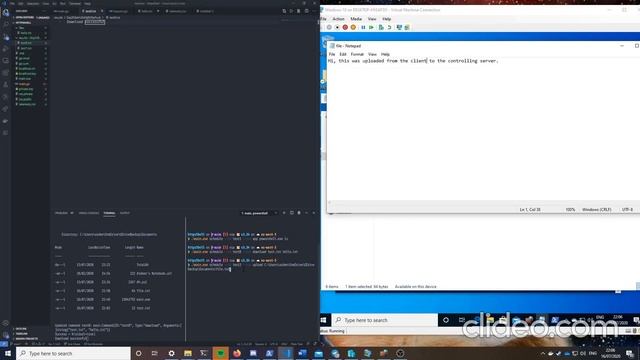Open the Accounts icon in VS Code activity bar
This screenshot has width=640, height=360.
click(x=5, y=323)
